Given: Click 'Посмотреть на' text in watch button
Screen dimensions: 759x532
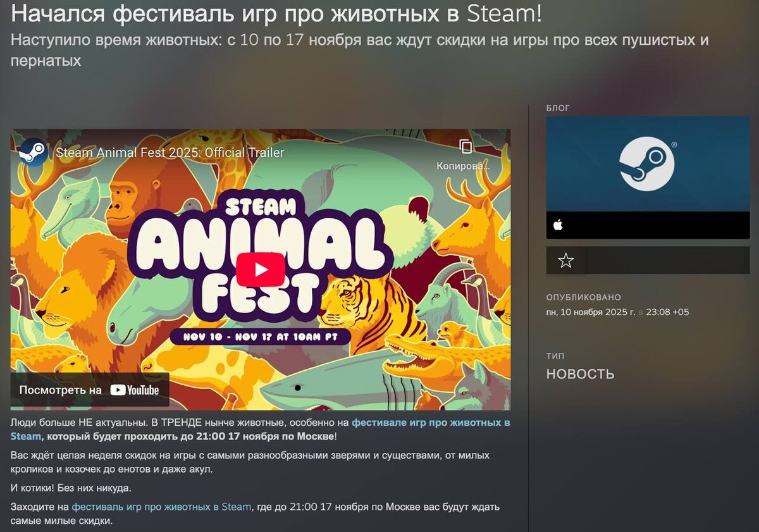Looking at the screenshot, I should tap(60, 390).
